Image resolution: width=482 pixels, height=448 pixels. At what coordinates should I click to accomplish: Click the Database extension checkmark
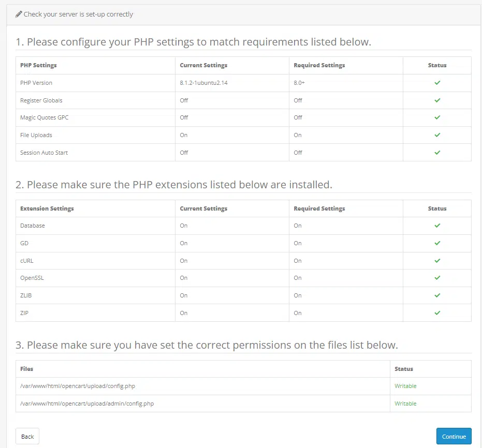(x=437, y=226)
